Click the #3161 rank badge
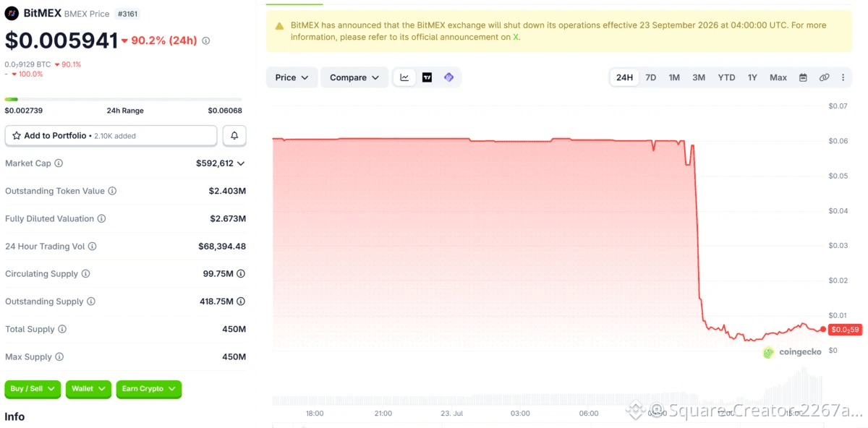Image resolution: width=868 pixels, height=428 pixels. tap(129, 14)
